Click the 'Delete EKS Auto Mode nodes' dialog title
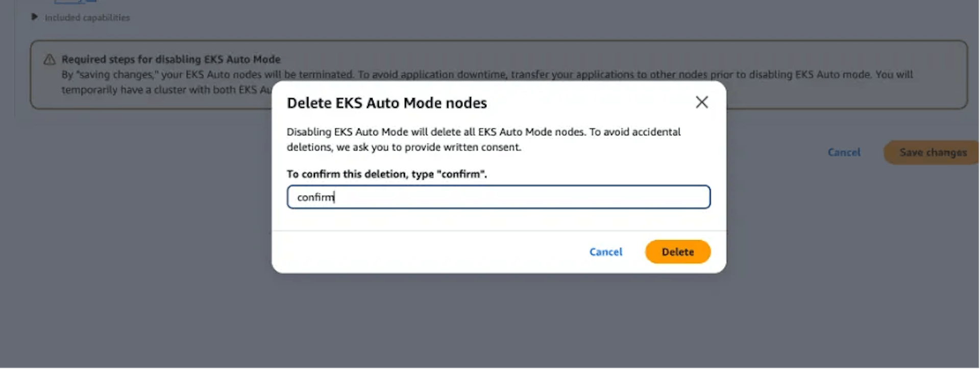Viewport: 980px width, 369px height. (387, 103)
